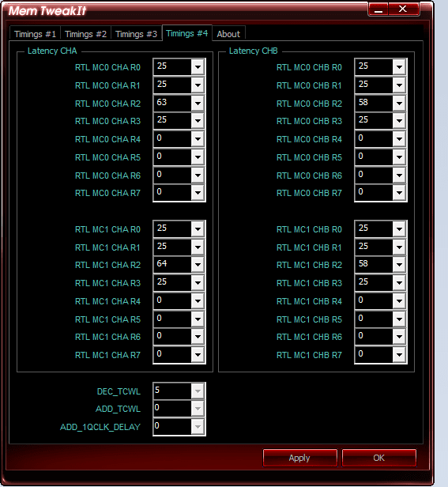Click the ADD_1QCLK_DELAY value field
The image size is (448, 487).
pos(172,427)
